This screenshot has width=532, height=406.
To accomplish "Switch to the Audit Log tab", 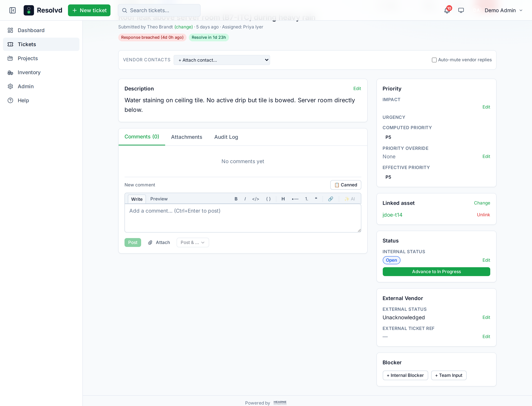I will click(x=226, y=137).
